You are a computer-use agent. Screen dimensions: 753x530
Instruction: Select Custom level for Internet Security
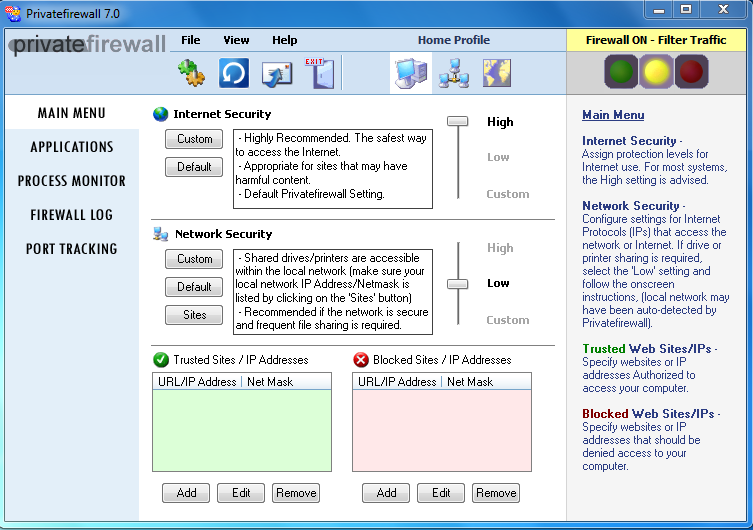(x=508, y=194)
